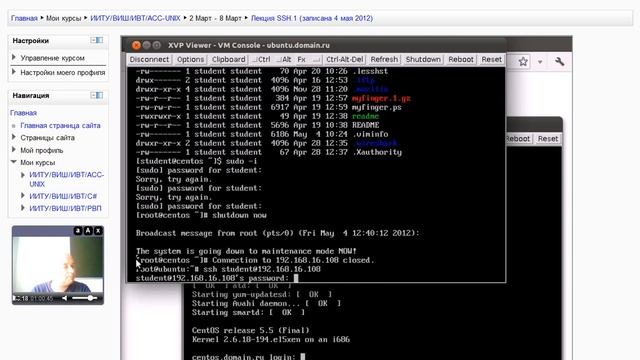Mute the video player speaker icon

tap(64, 298)
